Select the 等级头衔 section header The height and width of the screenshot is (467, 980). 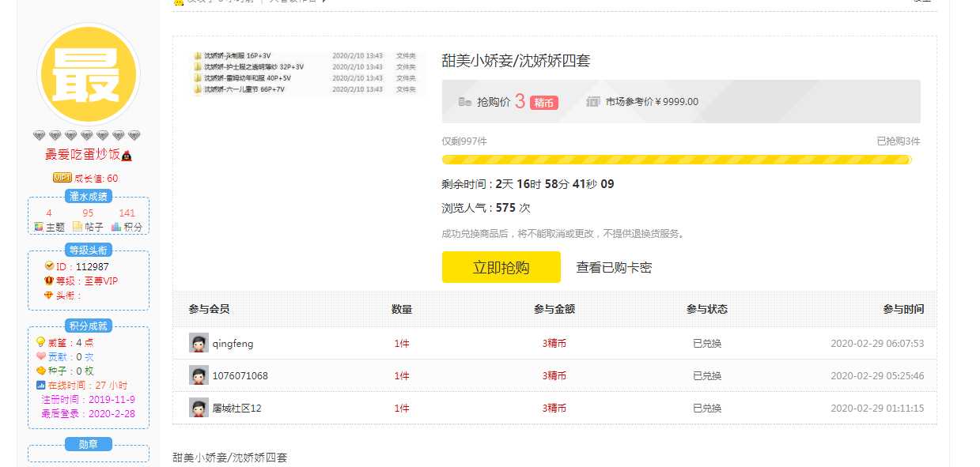pos(88,250)
